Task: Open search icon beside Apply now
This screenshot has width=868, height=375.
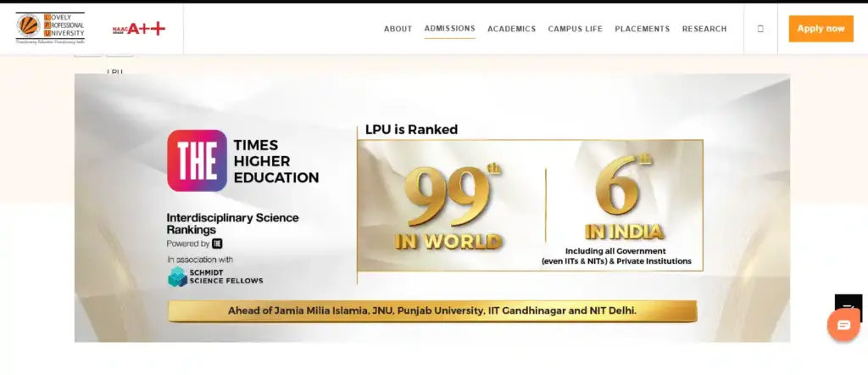Action: (x=760, y=29)
